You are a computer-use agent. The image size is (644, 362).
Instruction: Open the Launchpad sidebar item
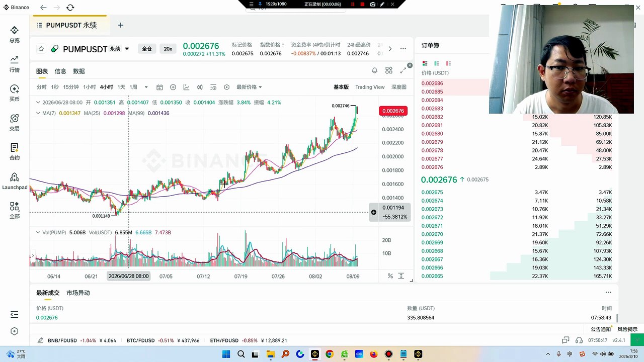[x=15, y=181]
